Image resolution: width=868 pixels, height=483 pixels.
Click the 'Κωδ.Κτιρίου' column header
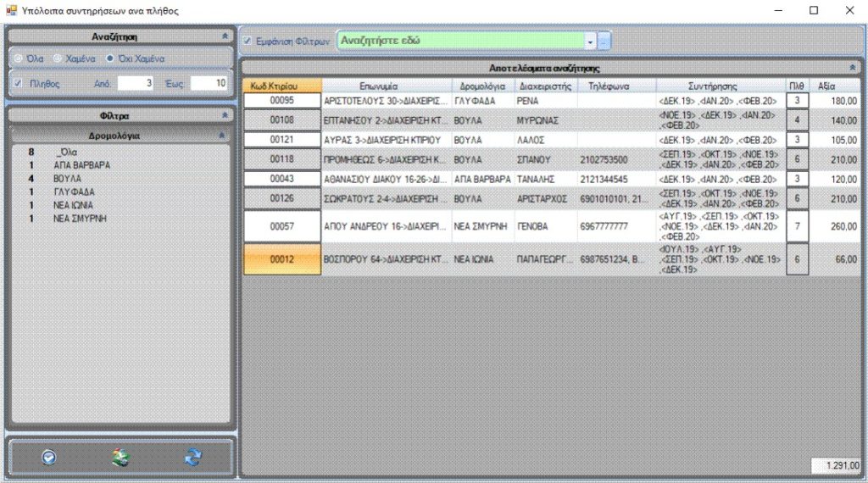click(x=281, y=86)
